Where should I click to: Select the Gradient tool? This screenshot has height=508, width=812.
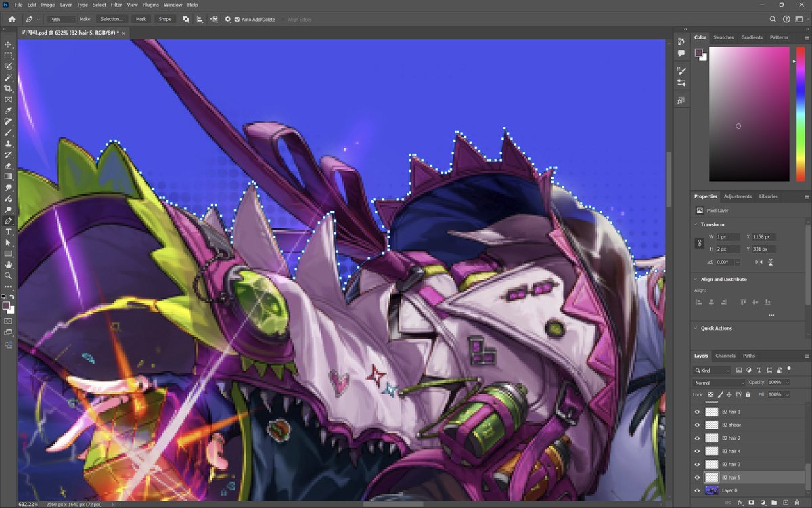click(8, 177)
